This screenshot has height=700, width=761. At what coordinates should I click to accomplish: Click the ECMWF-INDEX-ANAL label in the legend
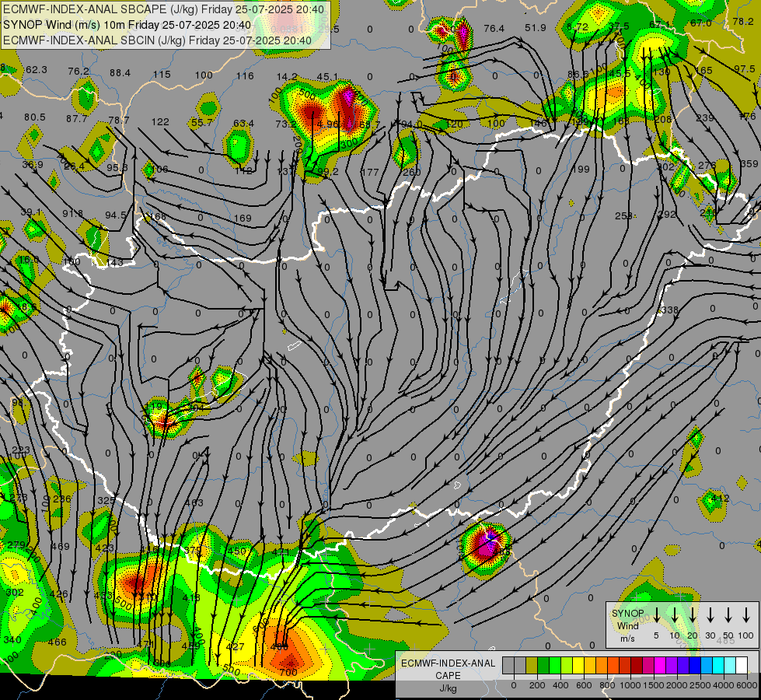[x=449, y=663]
